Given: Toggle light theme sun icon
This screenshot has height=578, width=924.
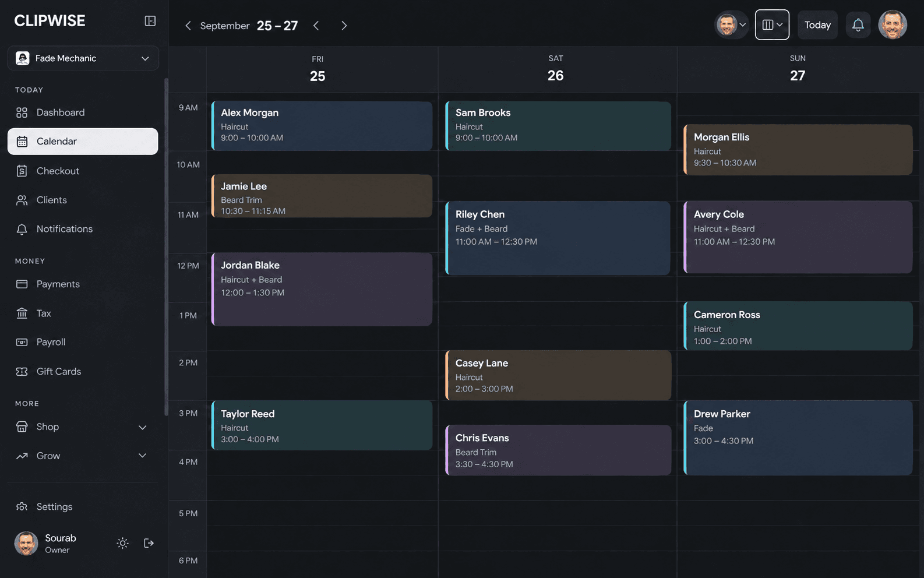Looking at the screenshot, I should 122,543.
